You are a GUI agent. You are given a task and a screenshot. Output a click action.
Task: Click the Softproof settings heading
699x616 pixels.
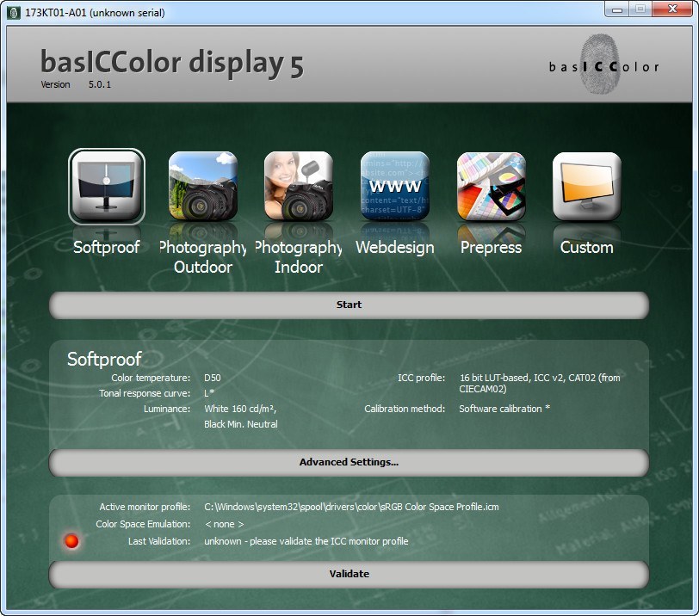pyautogui.click(x=104, y=359)
